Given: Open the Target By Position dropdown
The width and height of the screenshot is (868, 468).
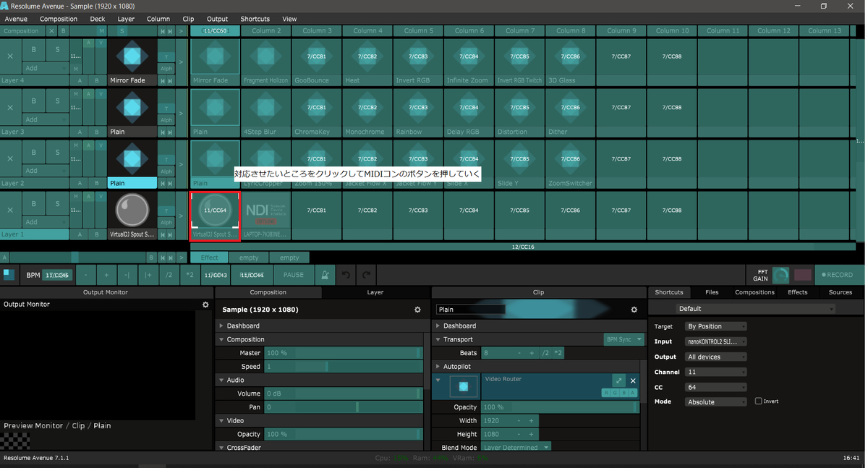Looking at the screenshot, I should 715,326.
